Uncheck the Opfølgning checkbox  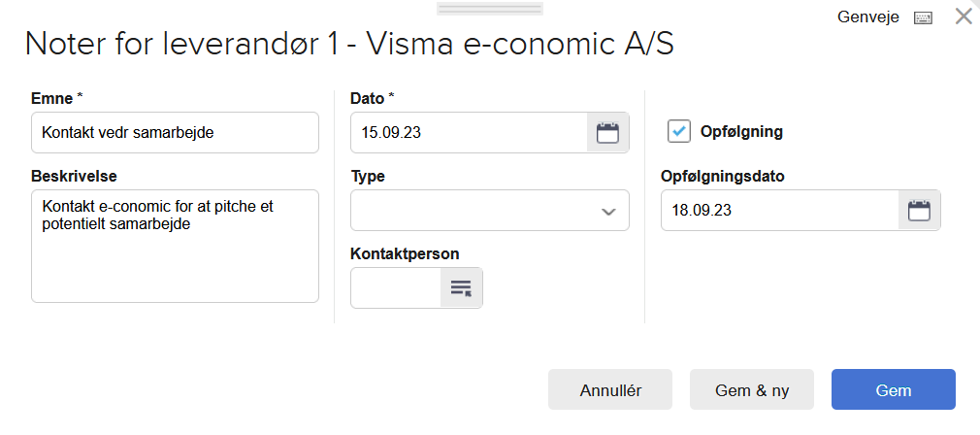(x=679, y=131)
